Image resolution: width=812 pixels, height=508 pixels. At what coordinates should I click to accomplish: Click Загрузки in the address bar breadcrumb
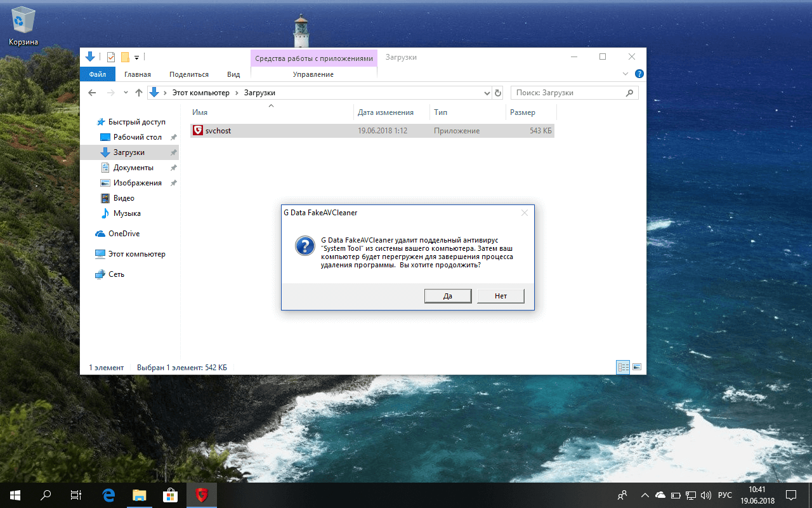(x=259, y=93)
